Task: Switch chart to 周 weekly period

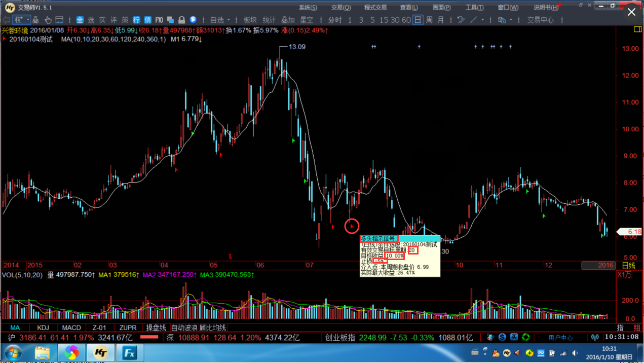Action: point(429,20)
